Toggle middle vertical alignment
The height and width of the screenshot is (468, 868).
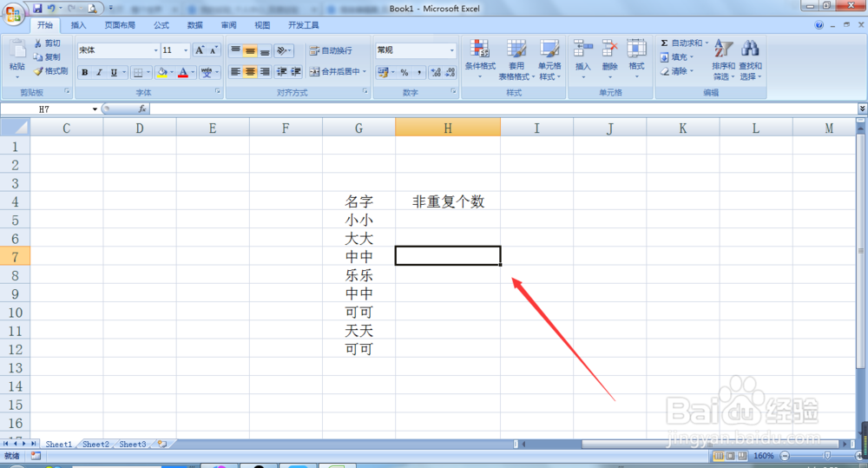(250, 50)
